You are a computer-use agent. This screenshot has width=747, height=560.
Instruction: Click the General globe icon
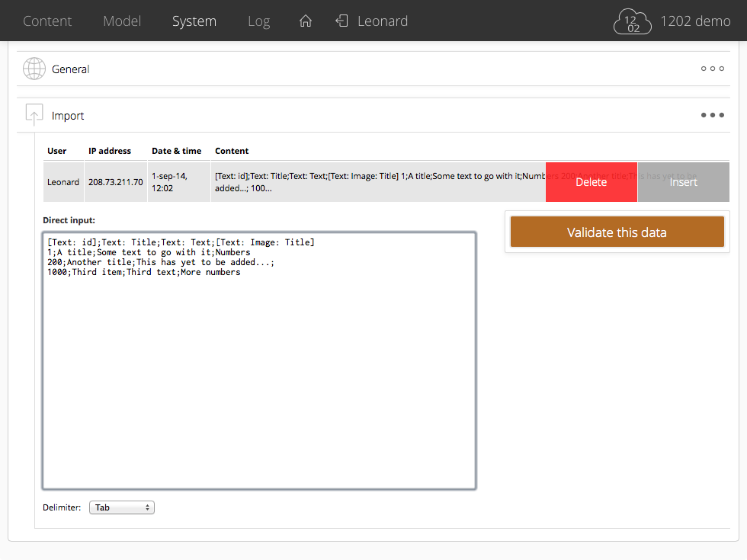click(x=34, y=69)
